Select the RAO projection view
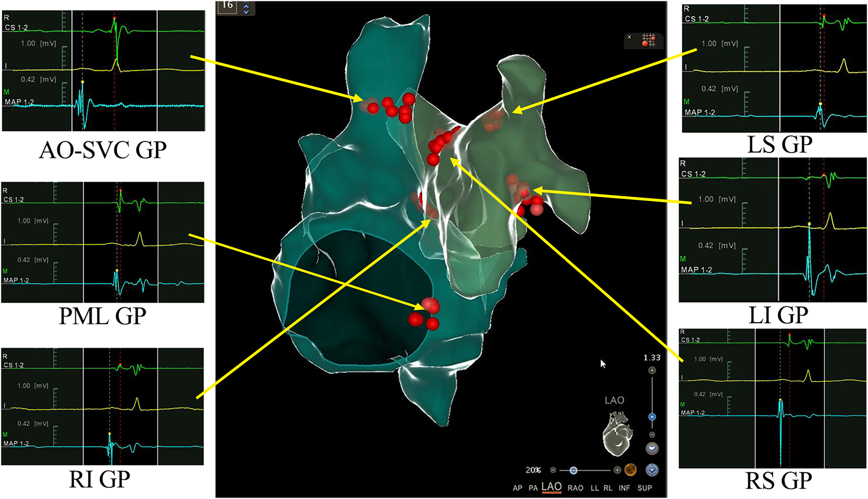The width and height of the screenshot is (868, 499). pos(575,488)
